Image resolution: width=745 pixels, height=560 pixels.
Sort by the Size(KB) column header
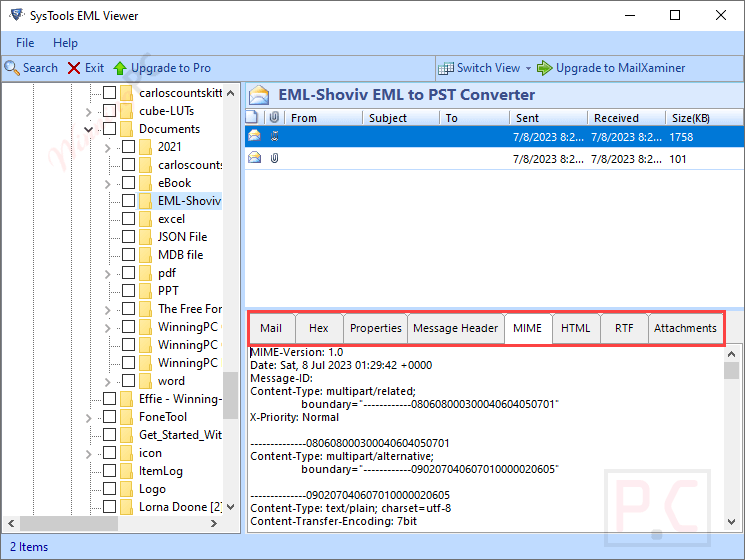pyautogui.click(x=704, y=118)
